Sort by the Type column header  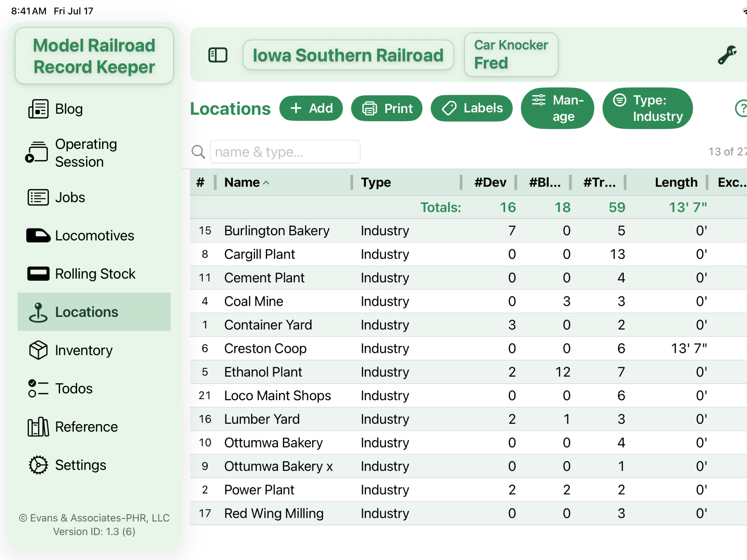tap(376, 183)
